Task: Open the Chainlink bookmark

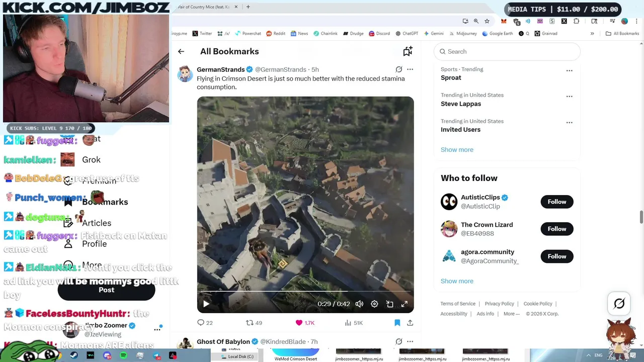Action: click(326, 34)
